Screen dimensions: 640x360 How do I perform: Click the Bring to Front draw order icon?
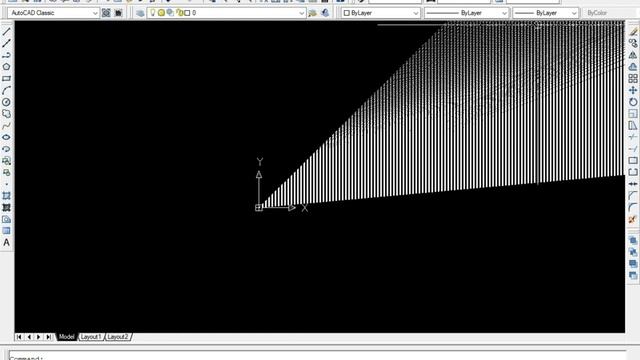point(633,241)
